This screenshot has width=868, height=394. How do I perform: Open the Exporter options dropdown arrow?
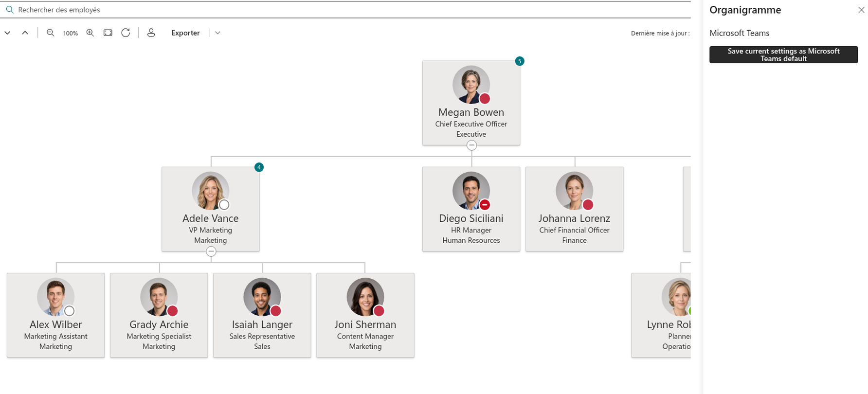217,33
